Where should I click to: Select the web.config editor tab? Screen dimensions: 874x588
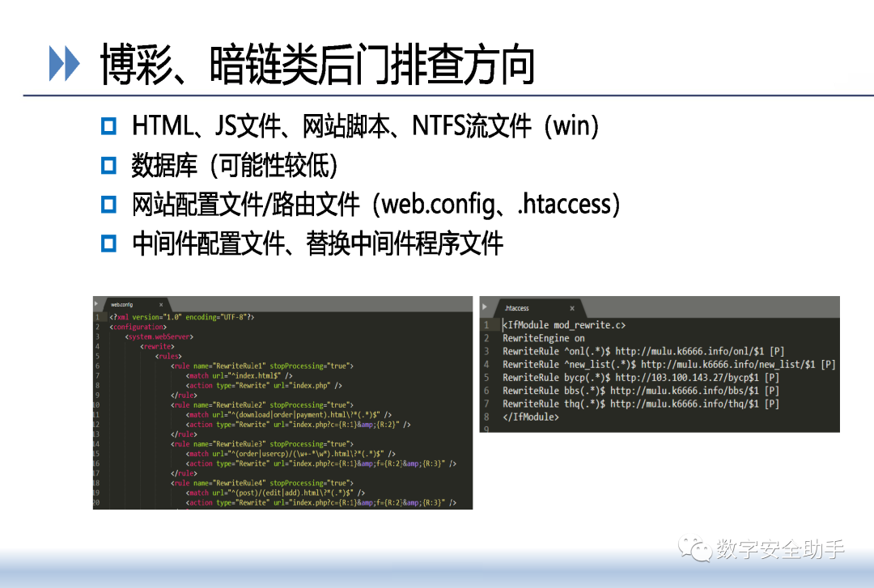tap(135, 304)
